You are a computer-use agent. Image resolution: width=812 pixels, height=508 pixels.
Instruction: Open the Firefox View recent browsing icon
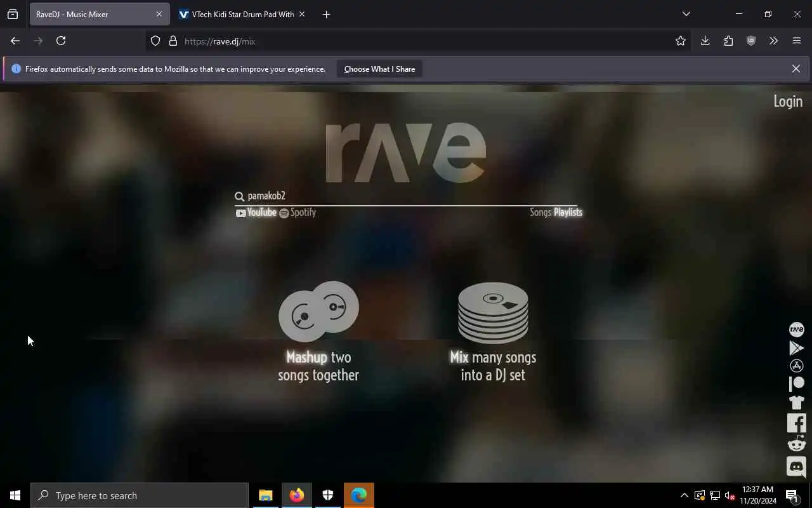[x=13, y=14]
